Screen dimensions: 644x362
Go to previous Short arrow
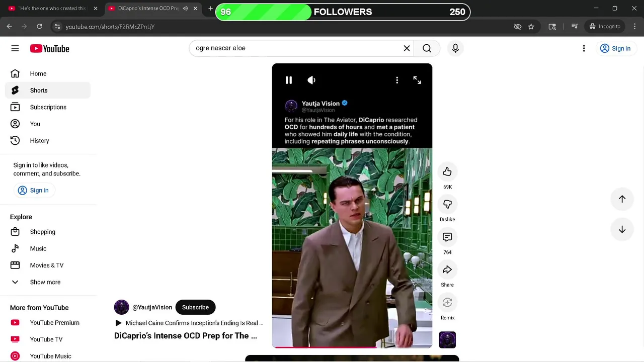pos(622,199)
